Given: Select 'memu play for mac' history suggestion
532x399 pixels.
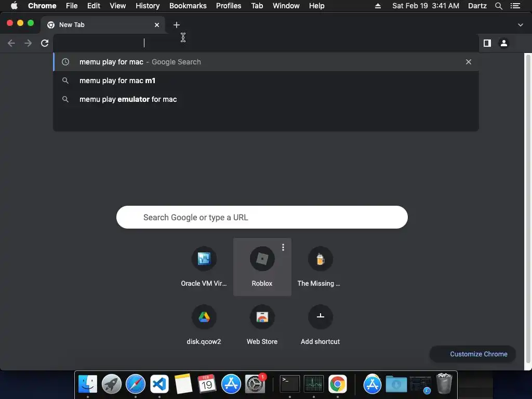Looking at the screenshot, I should [x=266, y=62].
